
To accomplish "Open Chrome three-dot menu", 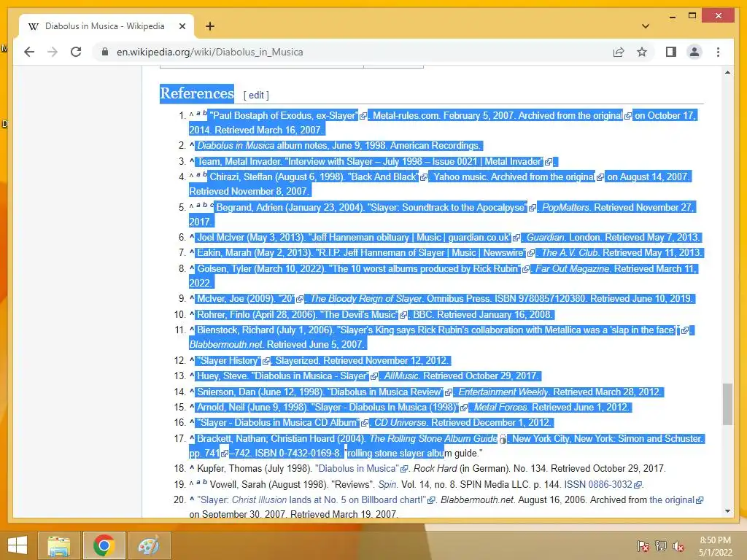I will click(x=718, y=52).
